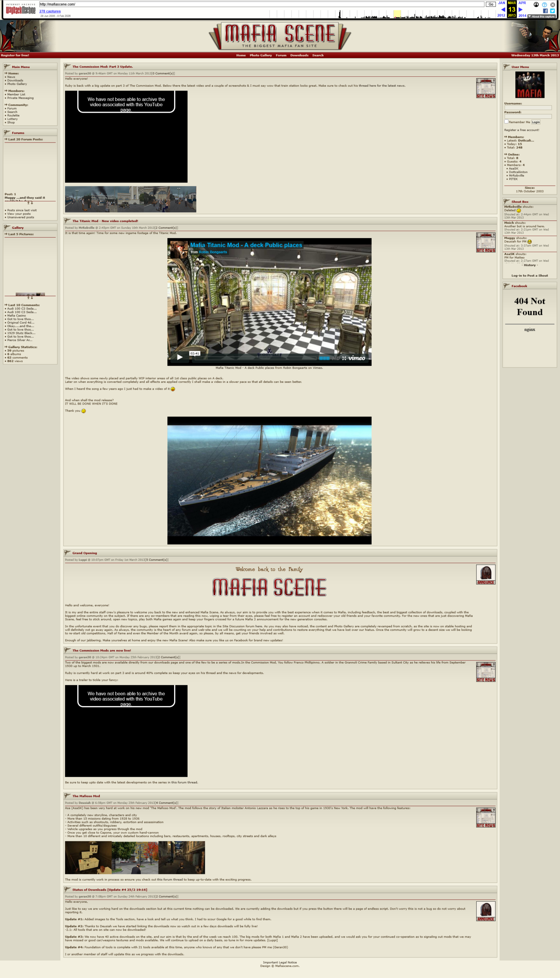The width and height of the screenshot is (560, 978).
Task: Open the 278 captures link
Action: [50, 11]
